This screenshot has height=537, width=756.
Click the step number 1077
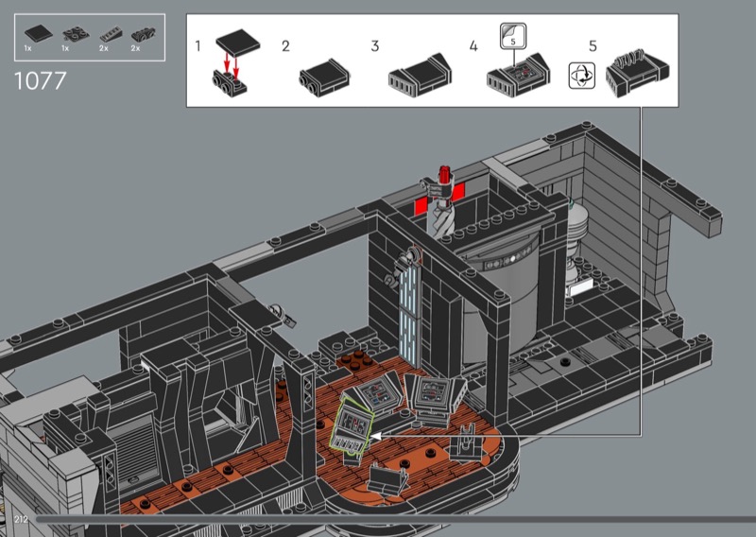click(41, 81)
